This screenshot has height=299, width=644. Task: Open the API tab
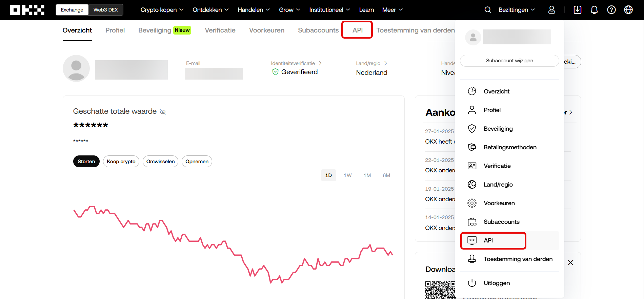(357, 30)
